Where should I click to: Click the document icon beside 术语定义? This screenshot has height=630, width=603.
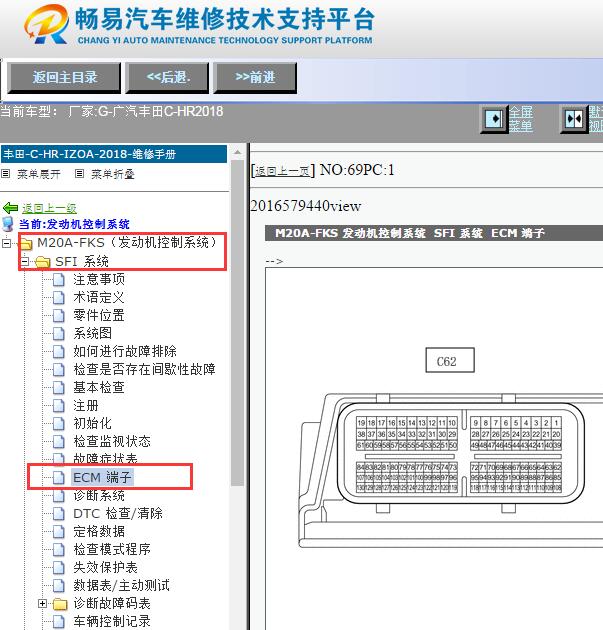(59, 298)
